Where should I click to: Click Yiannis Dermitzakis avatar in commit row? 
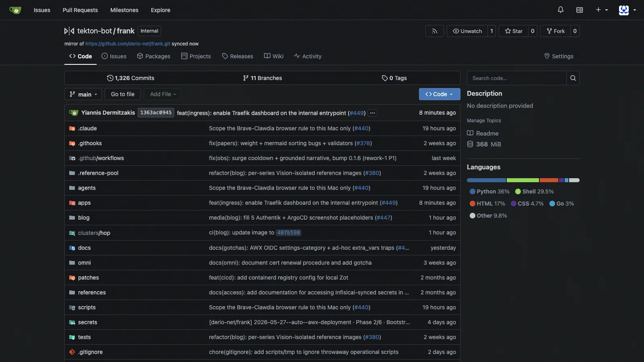(74, 113)
